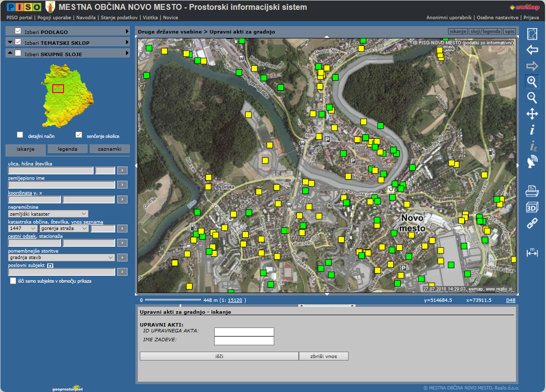Click the chain link share icon

532,224
